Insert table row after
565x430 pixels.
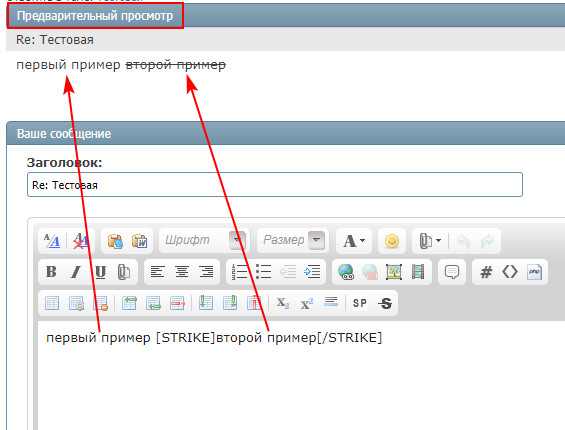point(153,303)
